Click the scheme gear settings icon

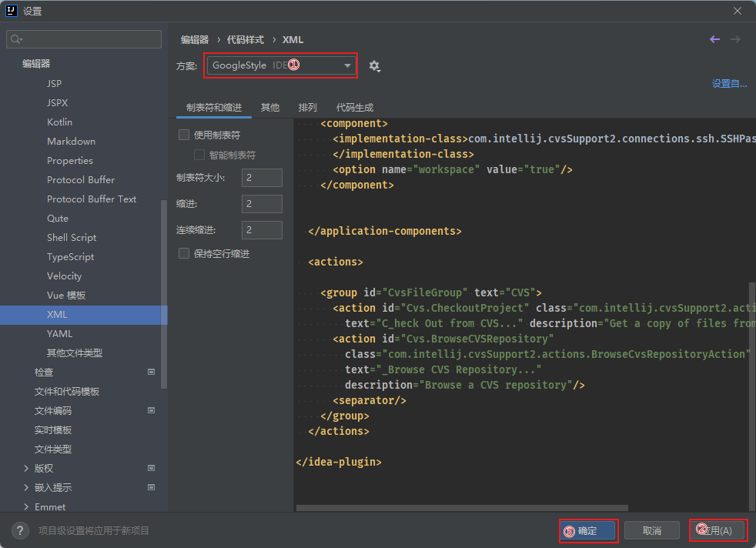pyautogui.click(x=375, y=66)
